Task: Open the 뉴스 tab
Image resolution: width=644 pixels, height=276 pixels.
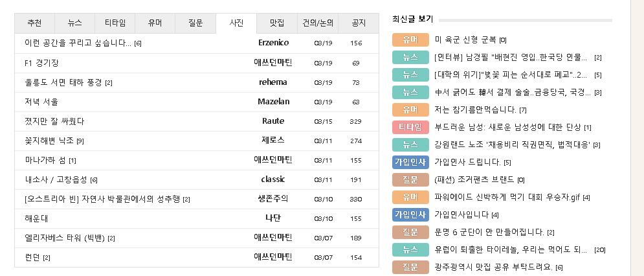Action: (x=74, y=23)
